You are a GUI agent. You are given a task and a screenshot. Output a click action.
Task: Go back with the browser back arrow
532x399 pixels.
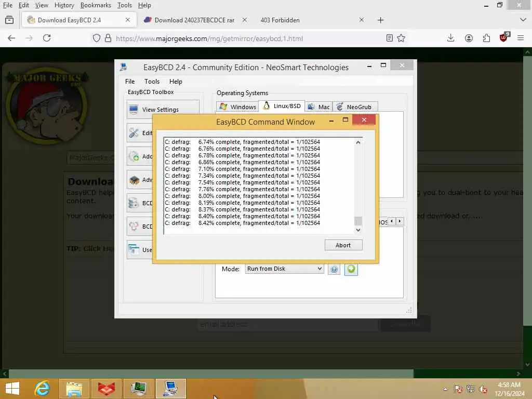tap(11, 38)
